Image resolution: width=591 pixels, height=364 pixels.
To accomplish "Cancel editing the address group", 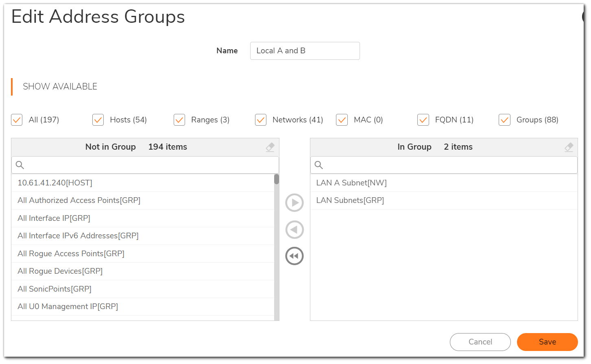I will [480, 342].
